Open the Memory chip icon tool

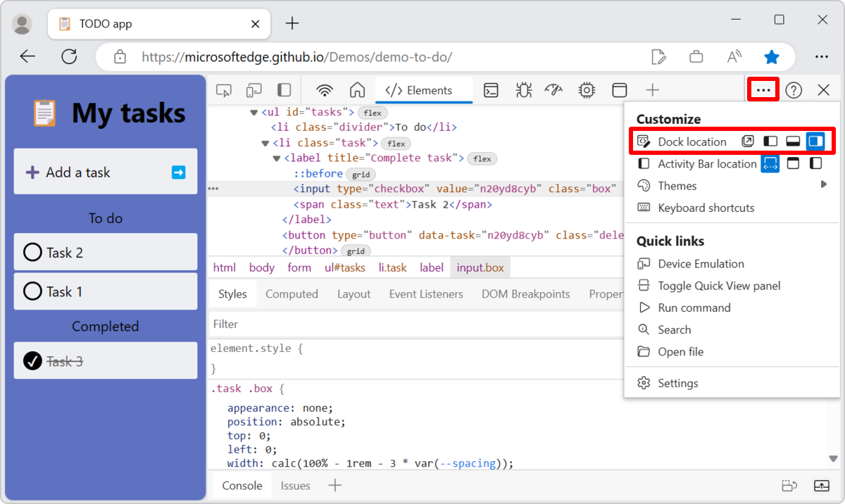(x=587, y=90)
